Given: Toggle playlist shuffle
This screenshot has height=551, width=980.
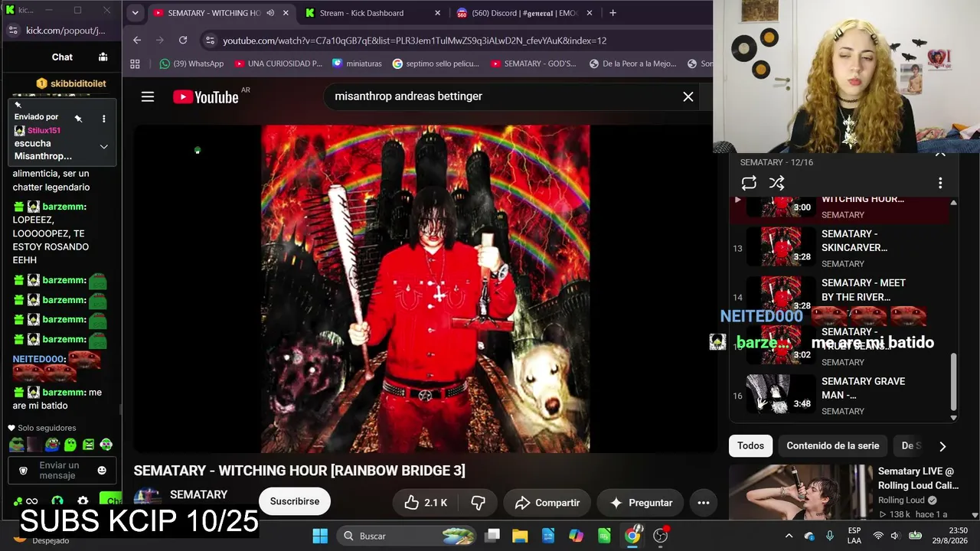Looking at the screenshot, I should (777, 183).
